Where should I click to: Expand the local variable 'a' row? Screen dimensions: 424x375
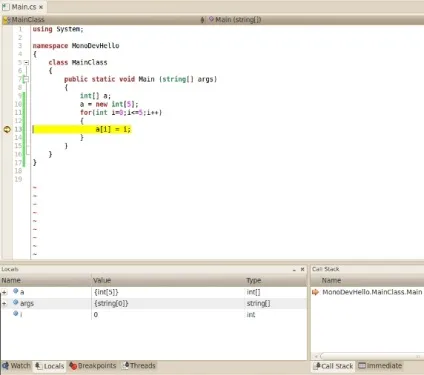coord(4,292)
